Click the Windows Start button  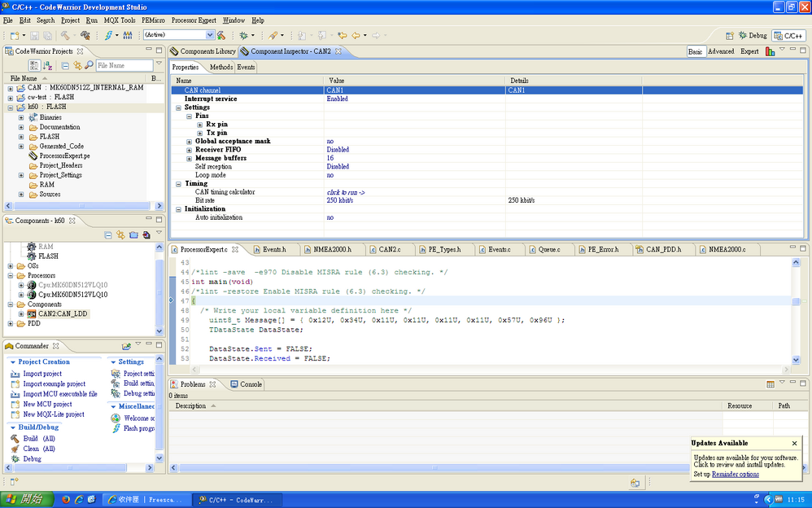coord(27,499)
